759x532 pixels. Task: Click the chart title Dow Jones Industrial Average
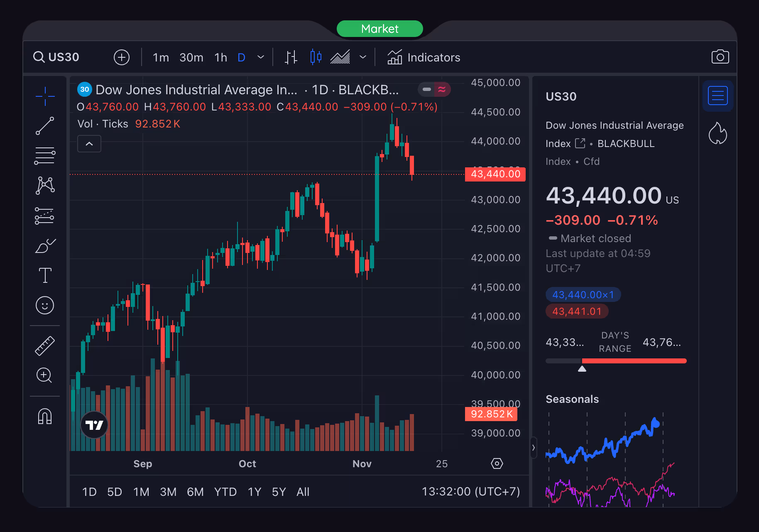click(196, 90)
